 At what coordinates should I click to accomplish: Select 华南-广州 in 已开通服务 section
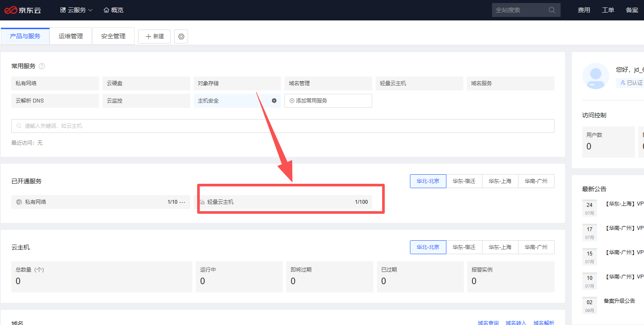pos(536,181)
